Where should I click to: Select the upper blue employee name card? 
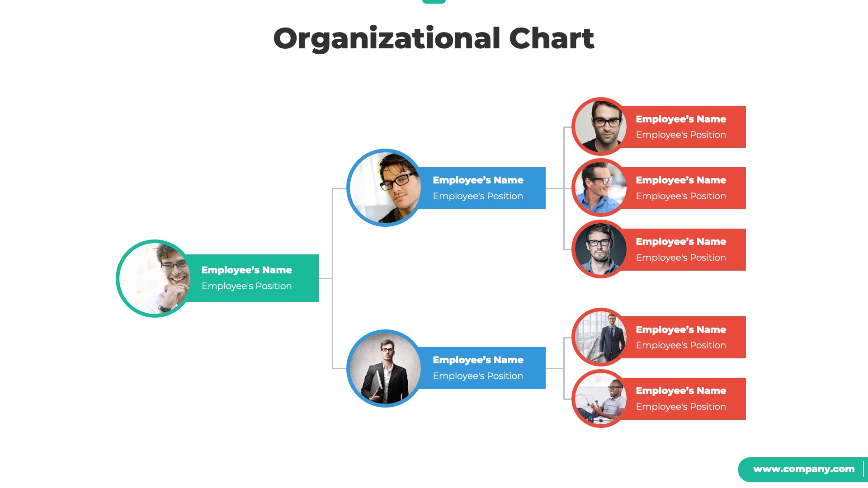tap(477, 188)
